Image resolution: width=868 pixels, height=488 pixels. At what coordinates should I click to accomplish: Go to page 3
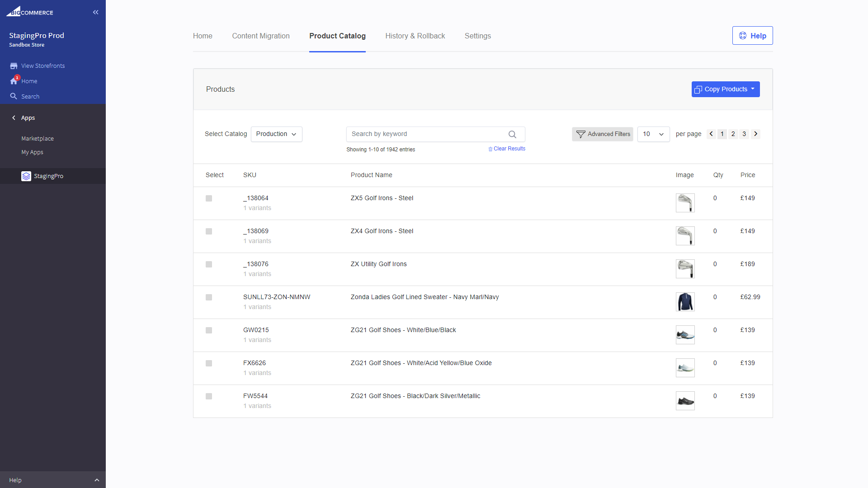(744, 134)
